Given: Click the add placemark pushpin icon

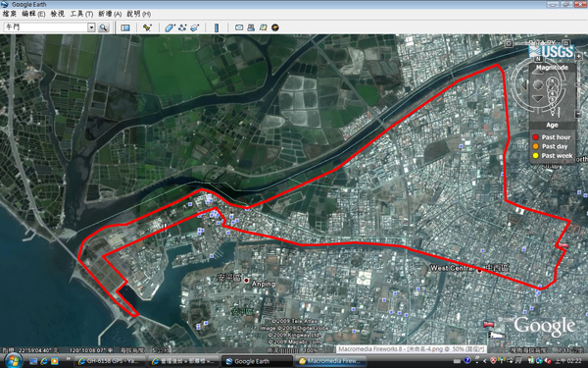Looking at the screenshot, I should pos(147,27).
